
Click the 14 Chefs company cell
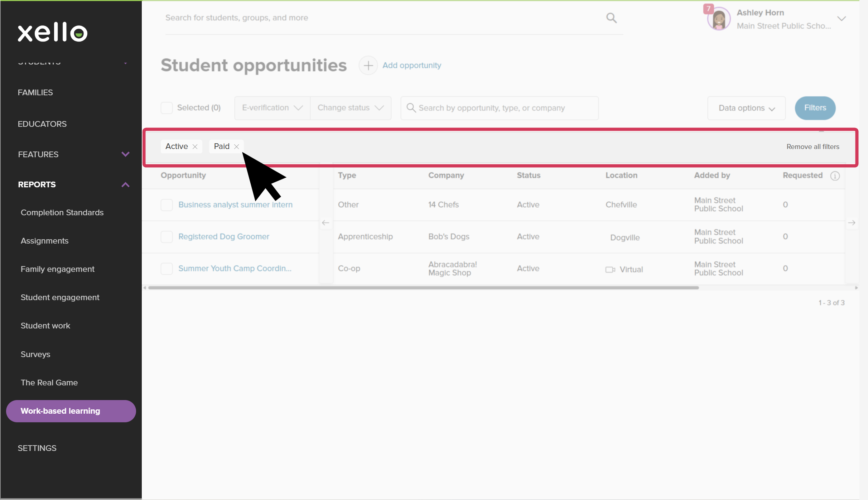pos(443,205)
